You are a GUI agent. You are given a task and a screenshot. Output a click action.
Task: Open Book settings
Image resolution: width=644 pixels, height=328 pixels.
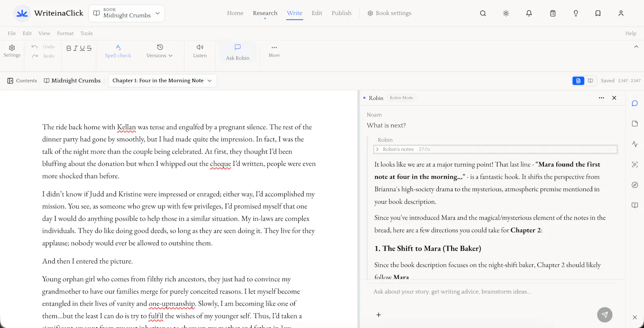click(389, 13)
